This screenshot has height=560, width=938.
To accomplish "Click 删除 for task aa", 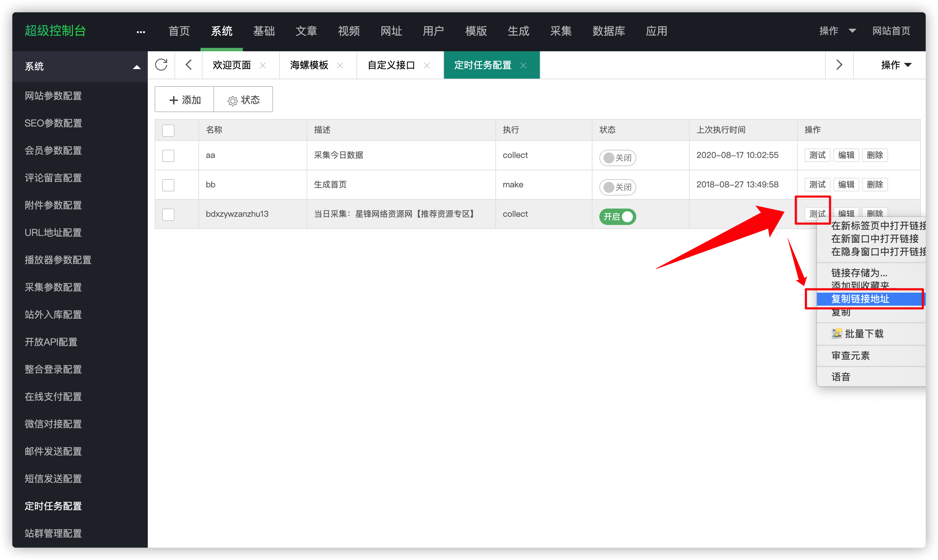I will coord(875,155).
